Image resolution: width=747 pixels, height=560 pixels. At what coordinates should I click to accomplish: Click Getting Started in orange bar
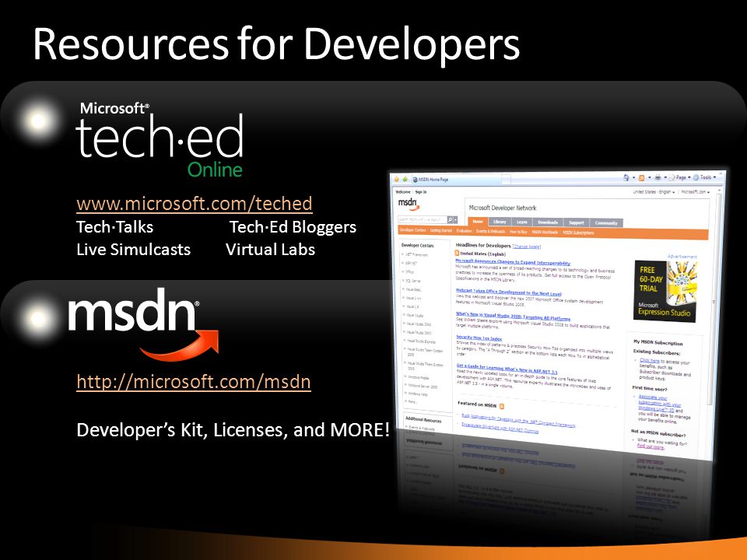pos(440,230)
